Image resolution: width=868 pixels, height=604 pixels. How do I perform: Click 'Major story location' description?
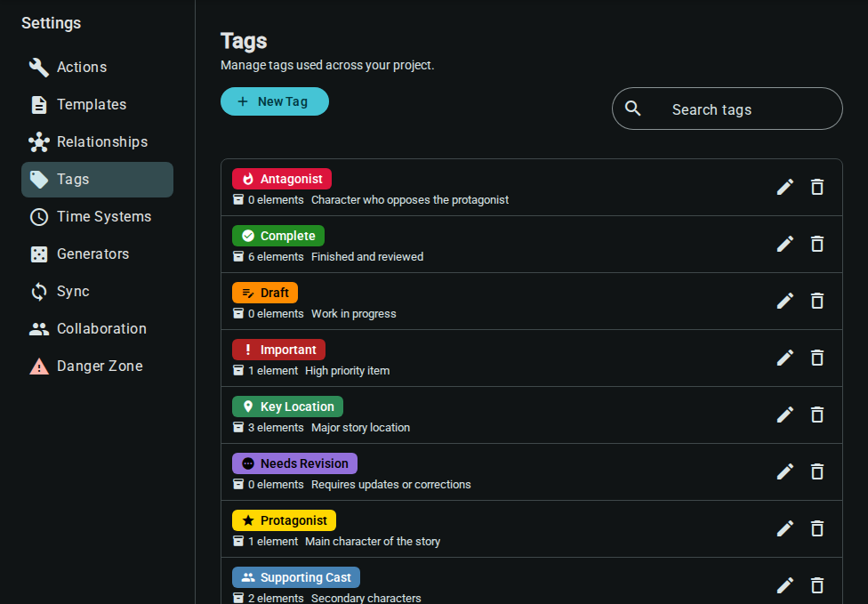pyautogui.click(x=360, y=428)
